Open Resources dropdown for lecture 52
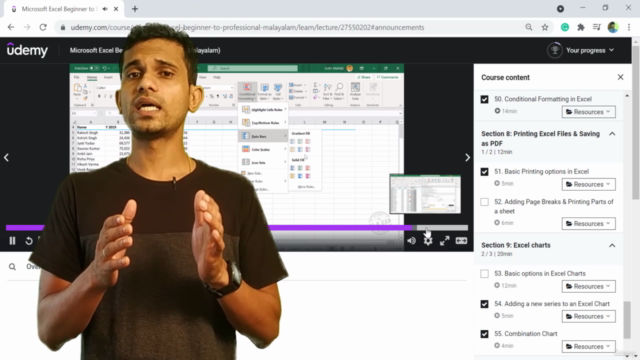The image size is (640, 360). point(589,224)
